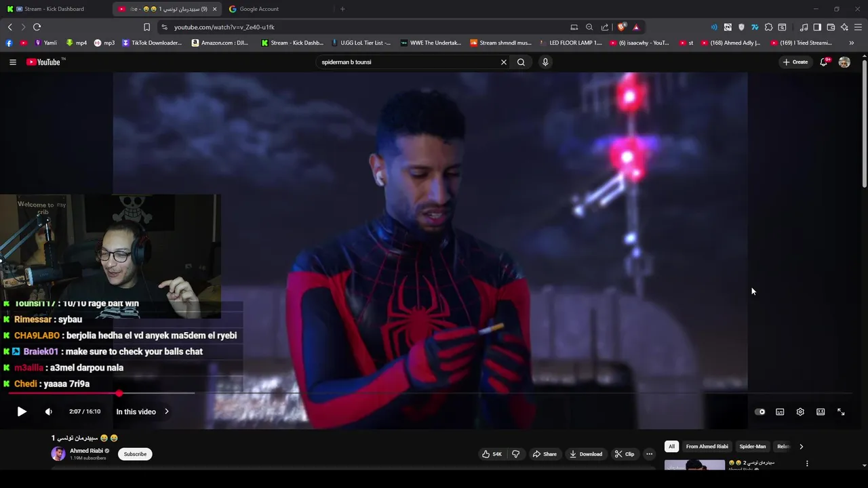The image size is (868, 488).
Task: Open the Yamli bookmark
Action: click(x=46, y=43)
